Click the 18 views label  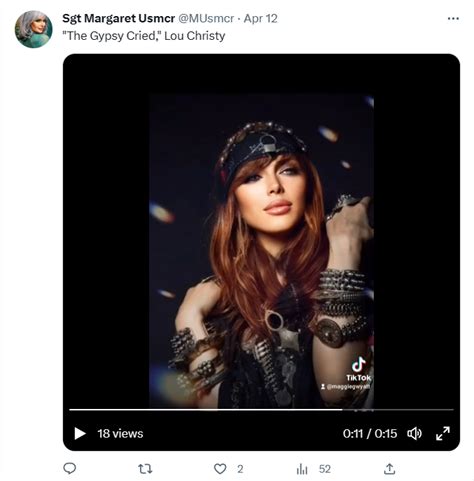coord(120,434)
